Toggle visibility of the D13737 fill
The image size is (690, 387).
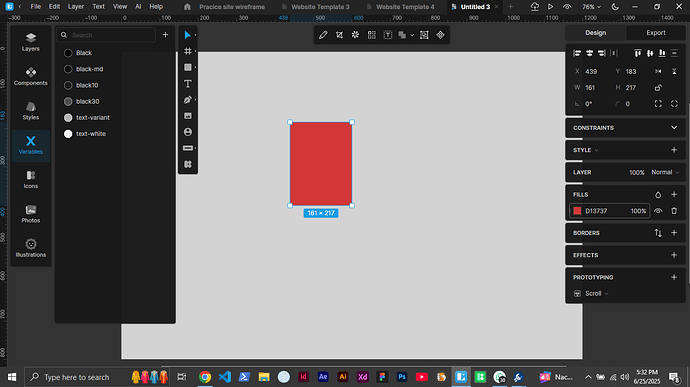coord(658,211)
